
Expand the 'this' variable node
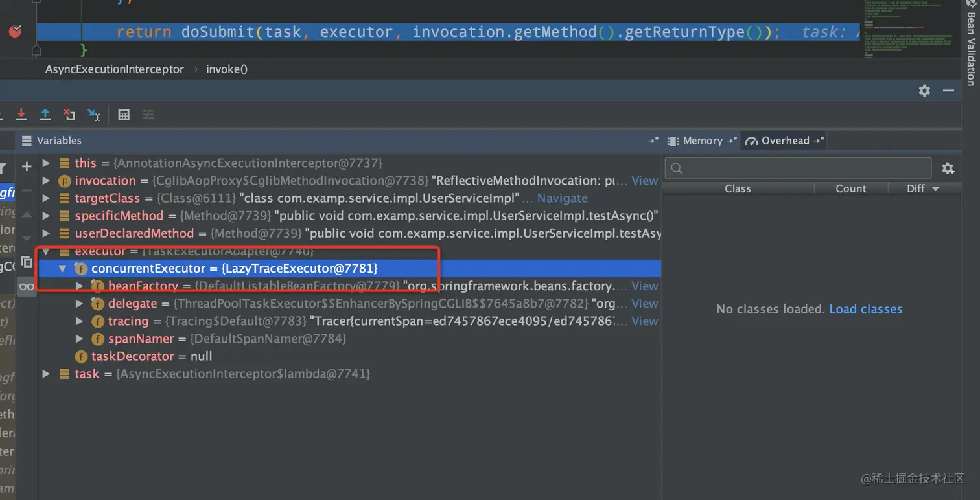[46, 163]
